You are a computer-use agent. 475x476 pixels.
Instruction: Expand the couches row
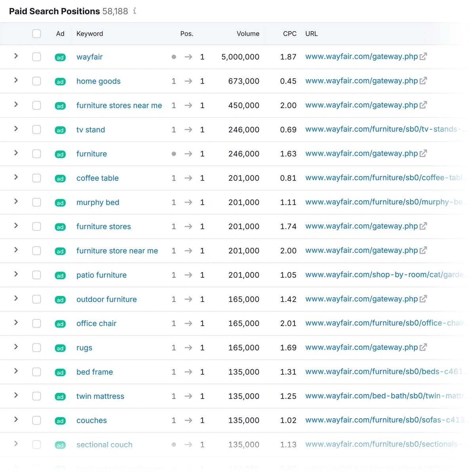(16, 419)
